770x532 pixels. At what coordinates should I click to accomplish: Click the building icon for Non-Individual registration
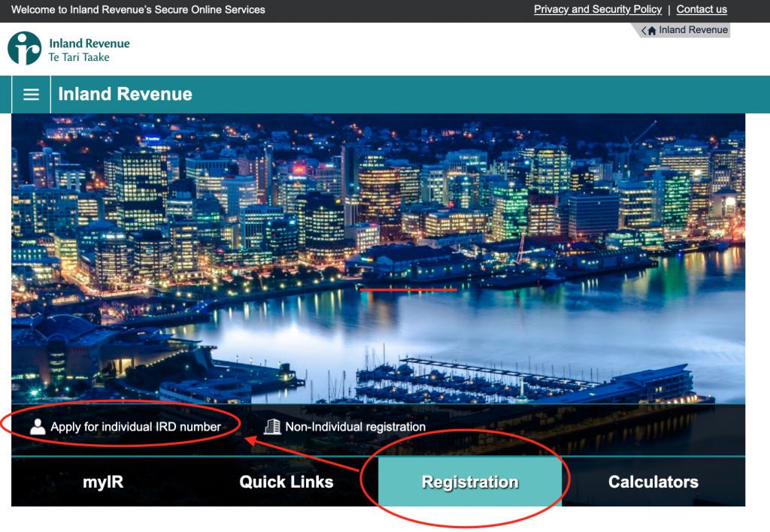(272, 427)
